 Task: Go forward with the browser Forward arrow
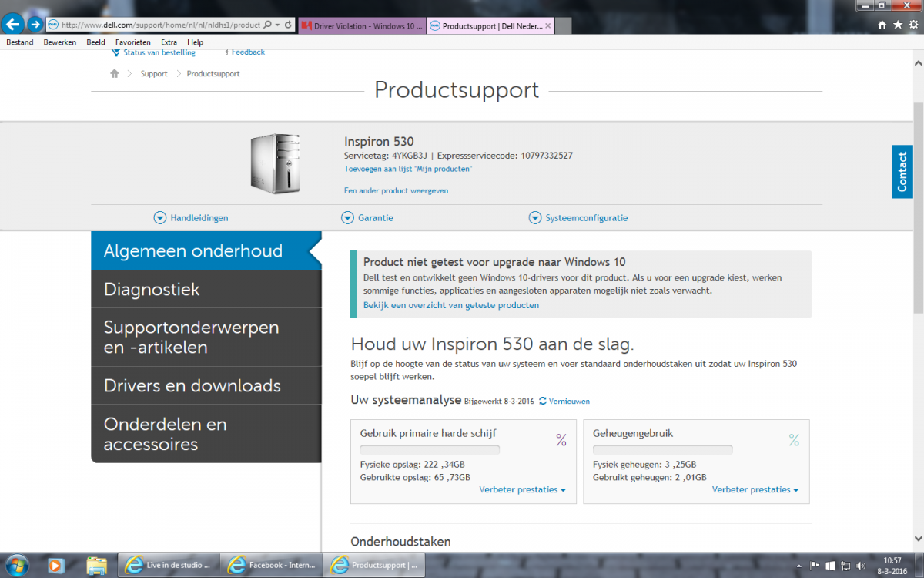point(35,24)
